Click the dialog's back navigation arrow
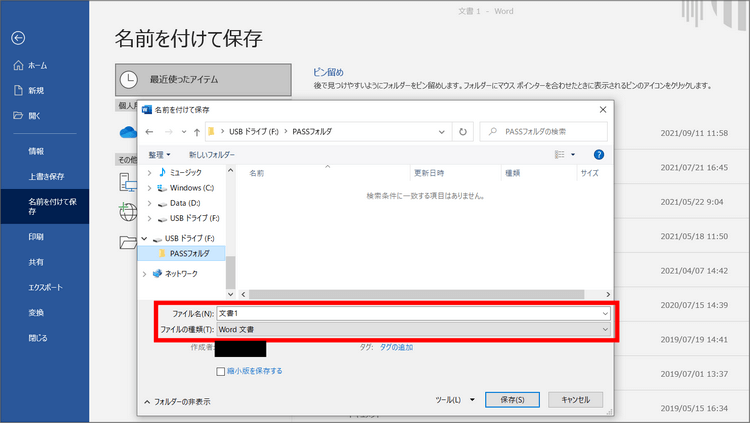750x423 pixels. pos(150,131)
